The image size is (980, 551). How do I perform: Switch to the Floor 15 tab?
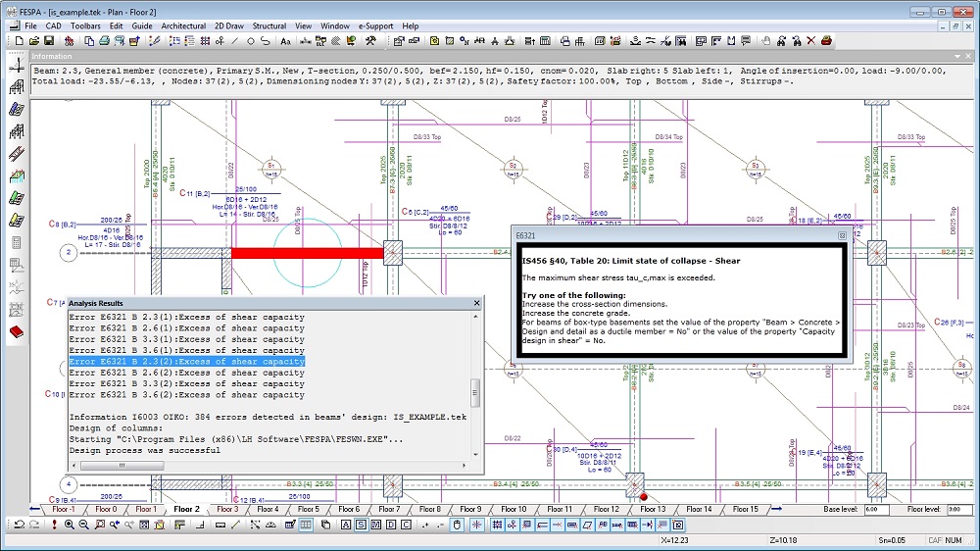coord(745,509)
